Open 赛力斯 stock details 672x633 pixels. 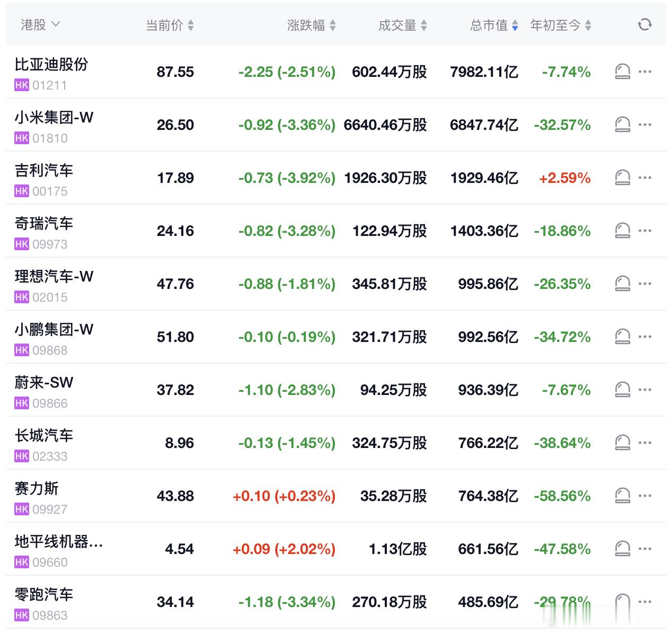pyautogui.click(x=37, y=488)
